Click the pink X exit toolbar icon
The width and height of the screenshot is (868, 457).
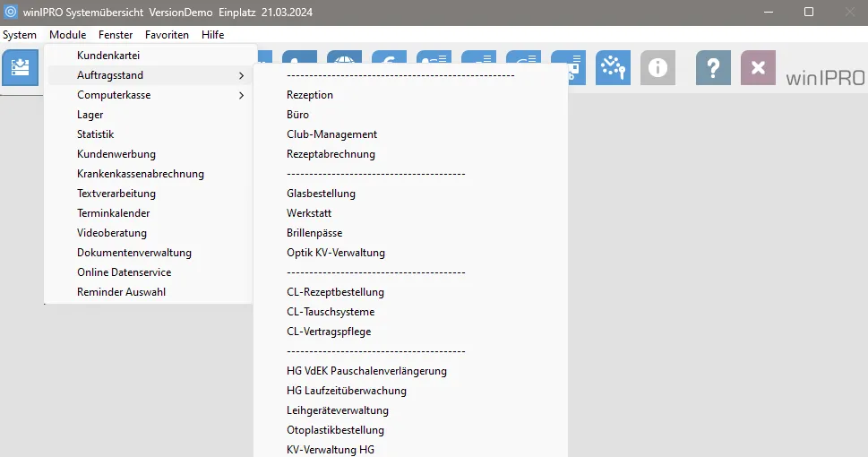point(758,67)
